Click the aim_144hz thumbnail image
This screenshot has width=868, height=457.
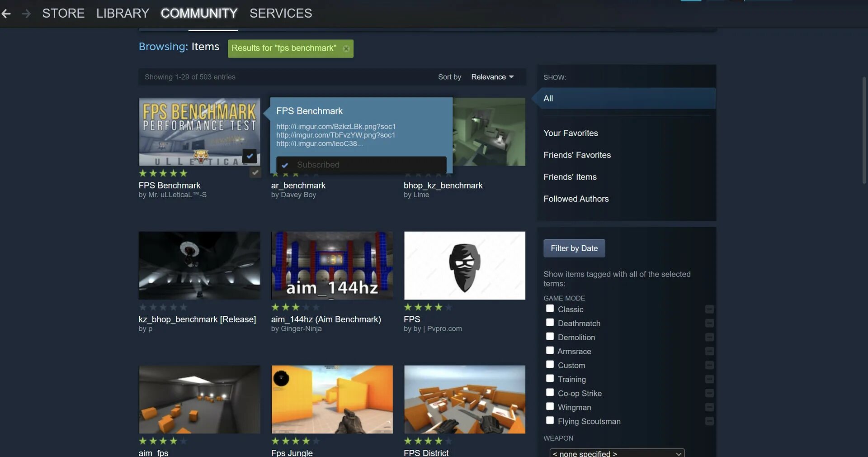[332, 266]
